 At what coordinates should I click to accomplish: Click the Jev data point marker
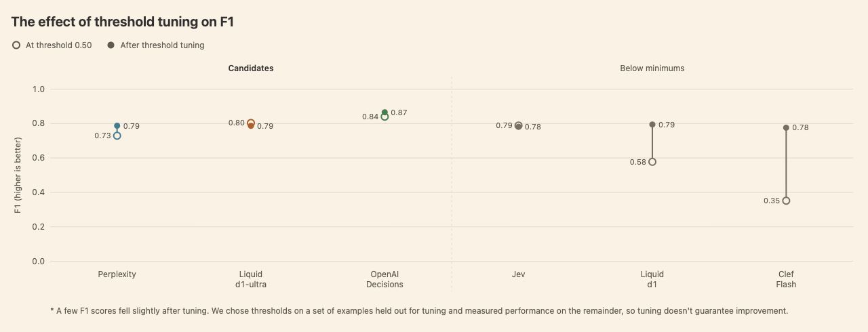click(x=519, y=125)
